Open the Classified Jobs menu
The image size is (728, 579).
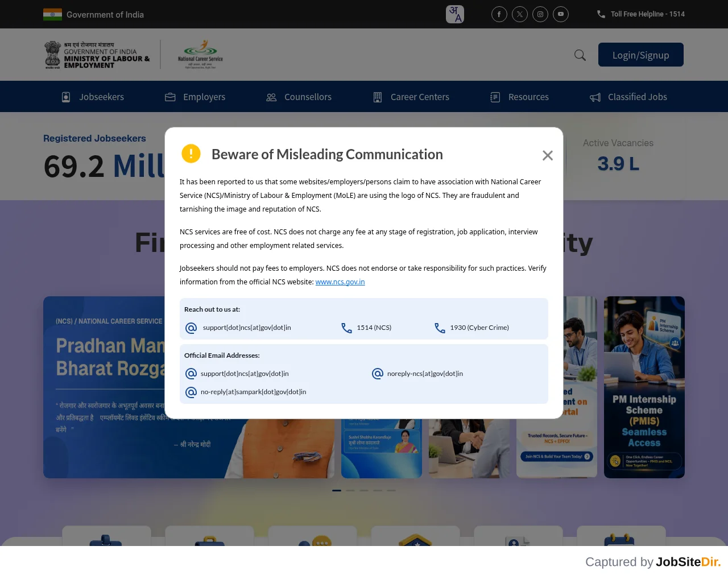[628, 97]
